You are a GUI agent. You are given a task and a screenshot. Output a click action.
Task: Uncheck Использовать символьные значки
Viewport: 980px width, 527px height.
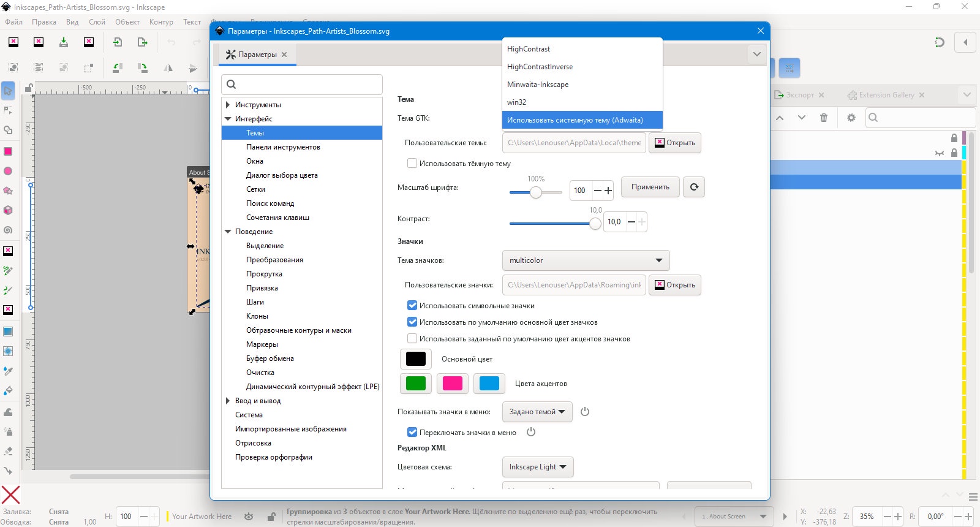pyautogui.click(x=412, y=305)
